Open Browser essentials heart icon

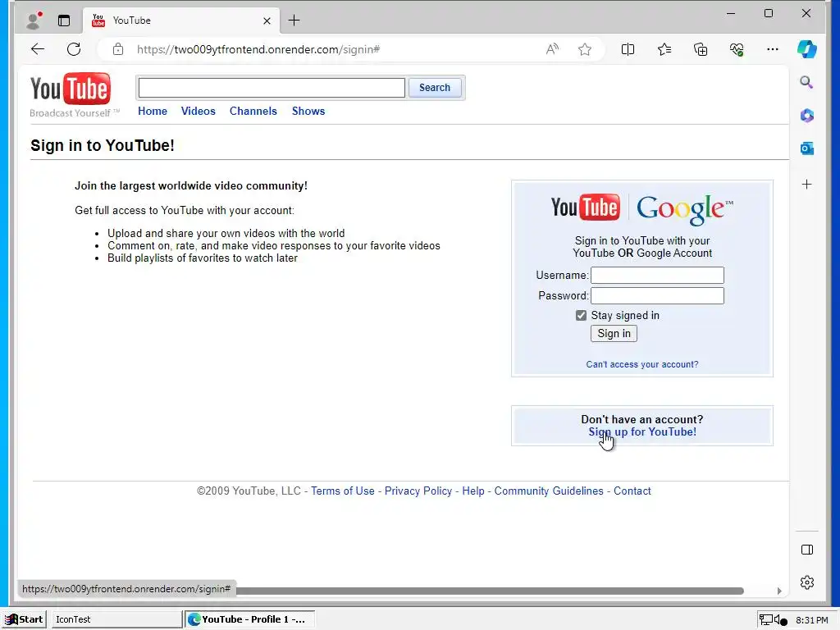point(737,49)
